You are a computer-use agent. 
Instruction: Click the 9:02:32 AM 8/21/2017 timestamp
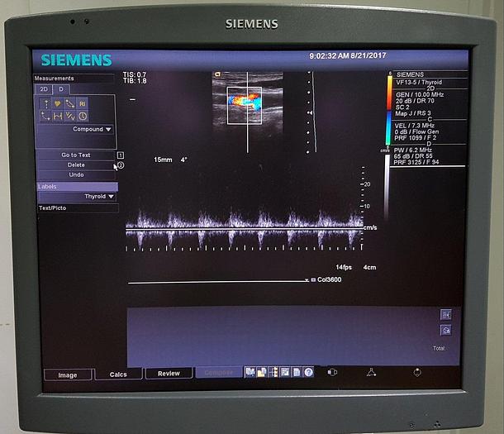pos(348,56)
